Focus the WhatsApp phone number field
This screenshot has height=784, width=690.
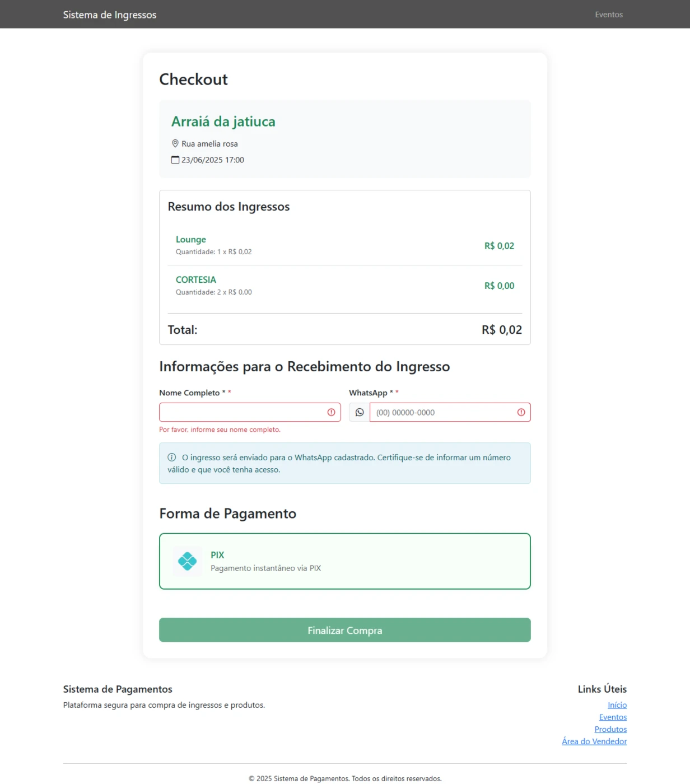point(450,412)
